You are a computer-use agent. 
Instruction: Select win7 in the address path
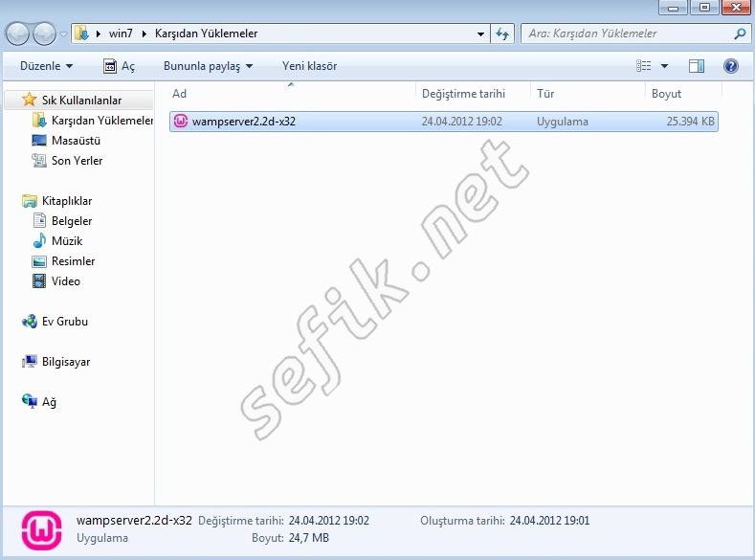click(x=121, y=34)
